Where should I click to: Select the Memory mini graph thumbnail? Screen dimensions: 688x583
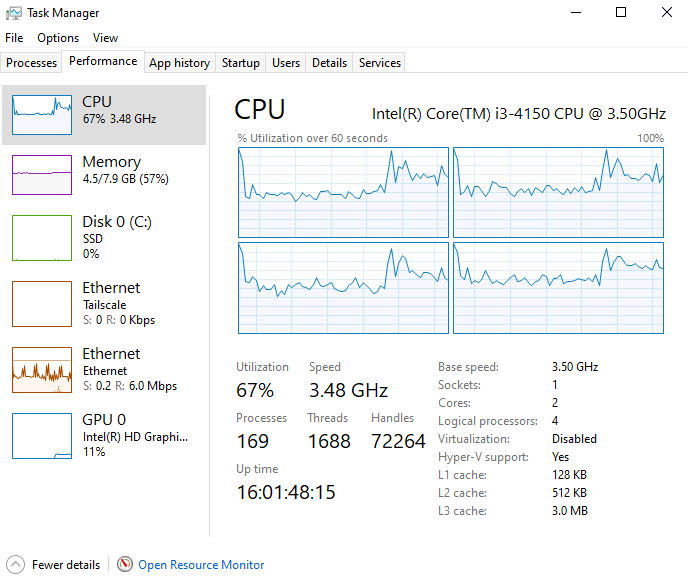42,175
